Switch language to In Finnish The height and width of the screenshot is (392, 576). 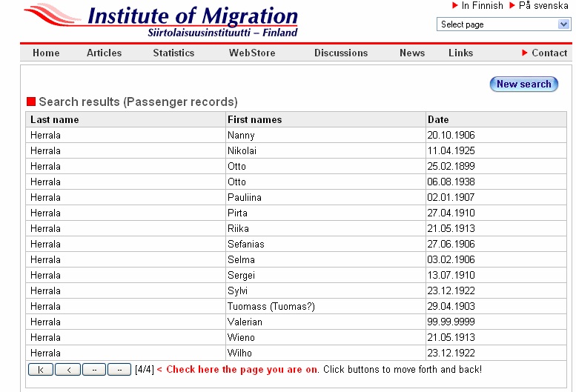(482, 6)
